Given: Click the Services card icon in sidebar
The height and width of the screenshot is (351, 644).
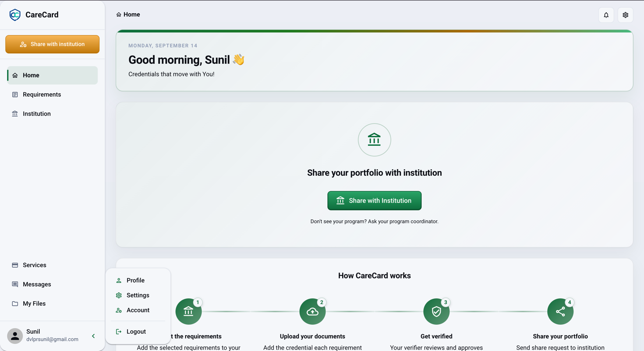Looking at the screenshot, I should pos(15,265).
